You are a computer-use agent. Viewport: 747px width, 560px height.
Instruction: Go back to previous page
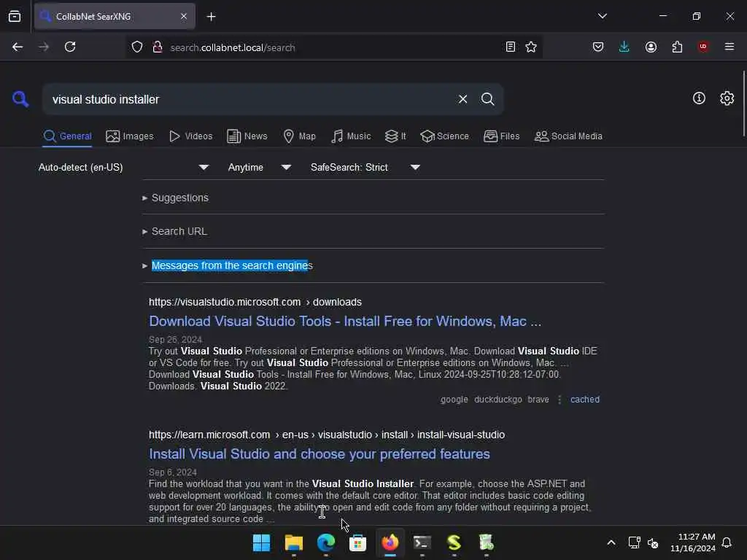[x=18, y=47]
